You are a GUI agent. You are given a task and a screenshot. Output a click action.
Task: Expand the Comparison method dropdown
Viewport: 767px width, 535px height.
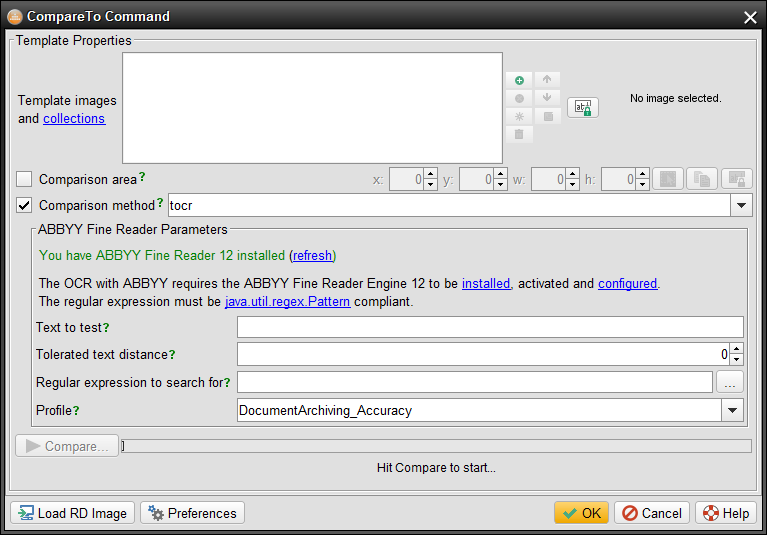[741, 206]
